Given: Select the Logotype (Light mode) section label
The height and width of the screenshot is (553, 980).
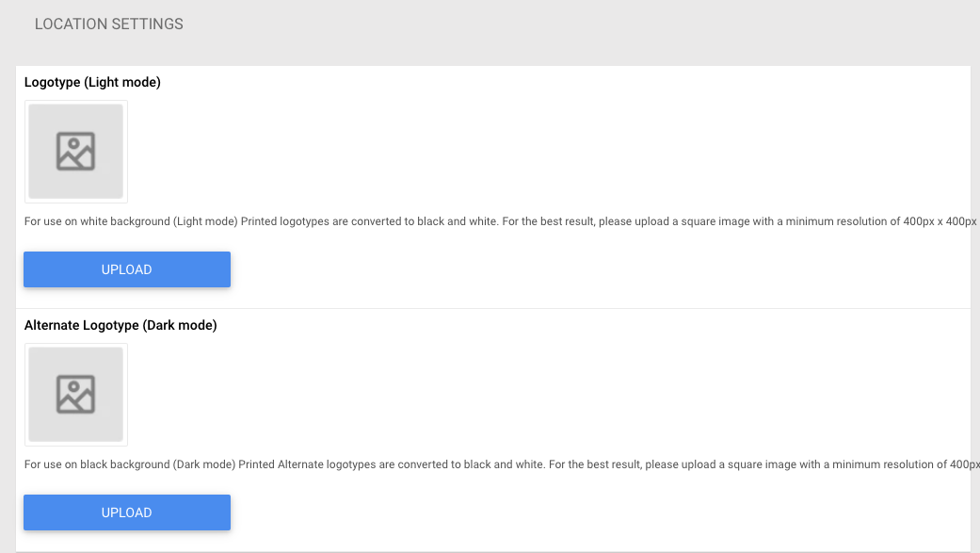Looking at the screenshot, I should tap(90, 82).
